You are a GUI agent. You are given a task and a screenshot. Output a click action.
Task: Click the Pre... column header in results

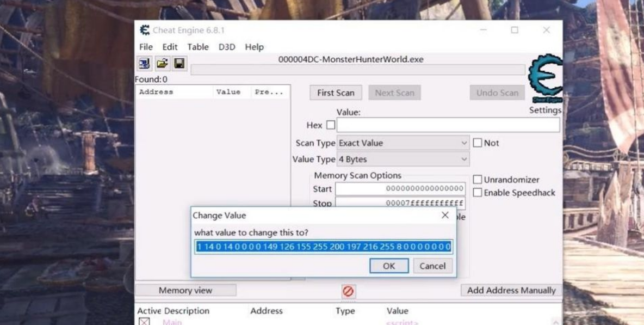270,92
